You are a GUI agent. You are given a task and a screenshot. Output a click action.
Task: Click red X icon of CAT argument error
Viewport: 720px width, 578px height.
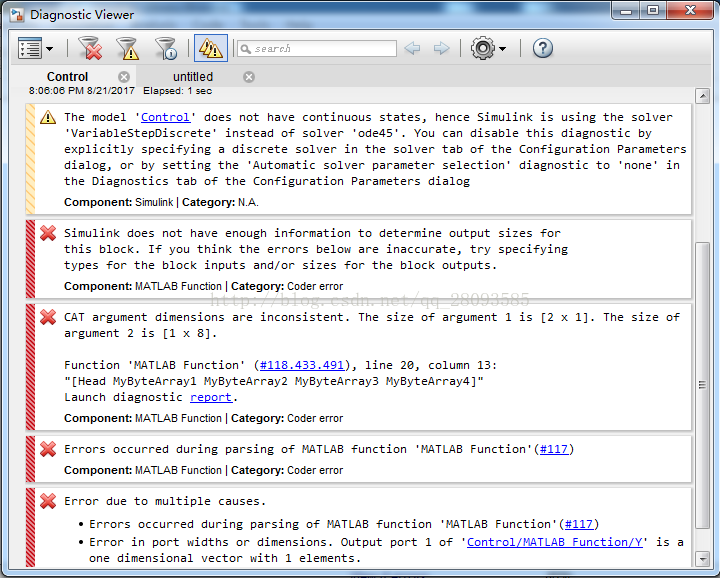[x=48, y=317]
